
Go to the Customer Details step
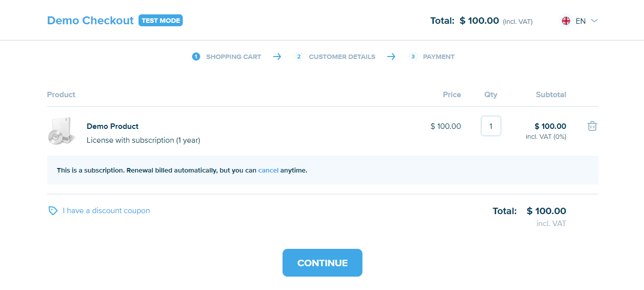[x=342, y=57]
